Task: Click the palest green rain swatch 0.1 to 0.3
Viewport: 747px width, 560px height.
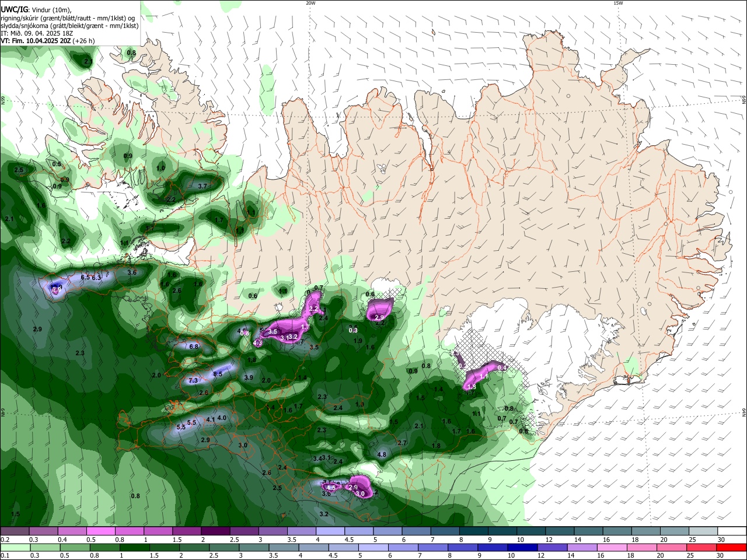Action: (x=16, y=548)
